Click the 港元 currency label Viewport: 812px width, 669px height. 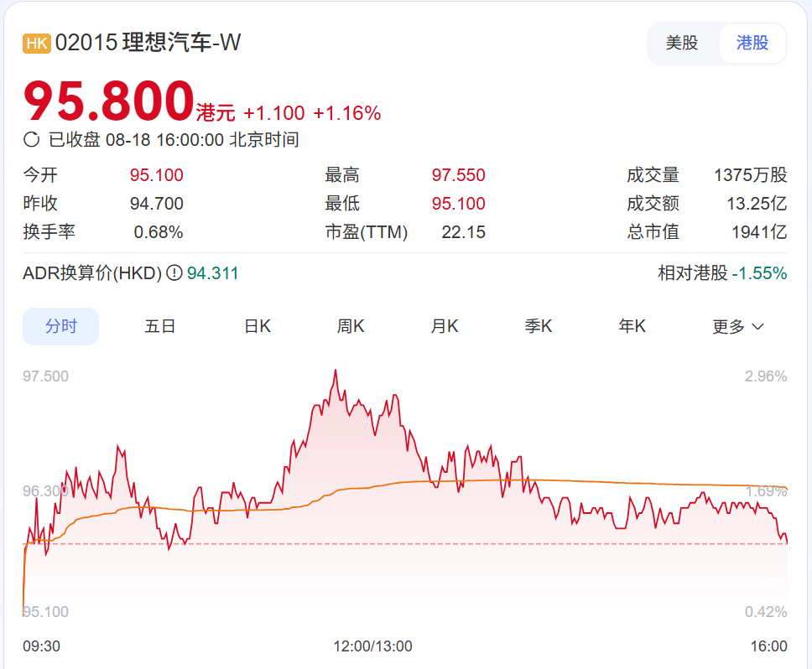tap(216, 113)
